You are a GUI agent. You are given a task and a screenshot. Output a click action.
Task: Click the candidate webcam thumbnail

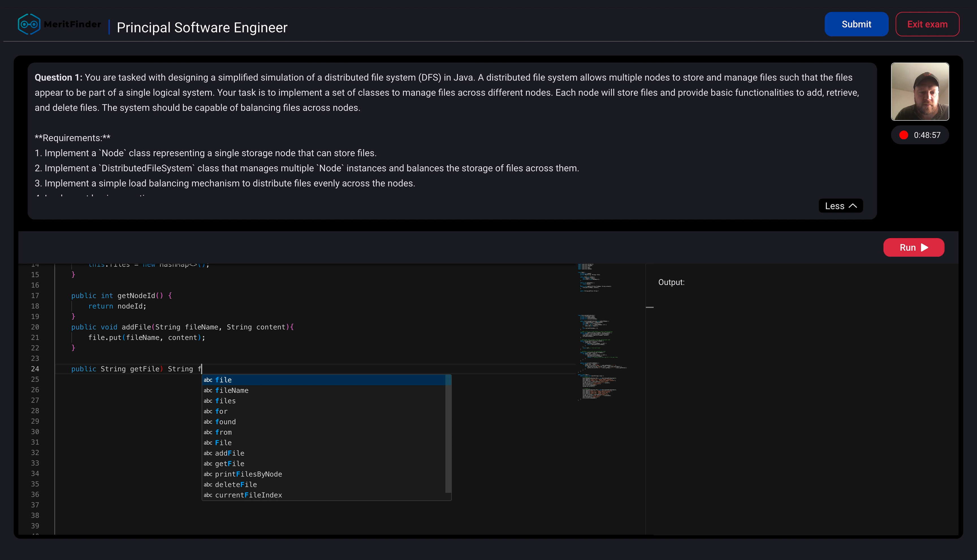[920, 92]
